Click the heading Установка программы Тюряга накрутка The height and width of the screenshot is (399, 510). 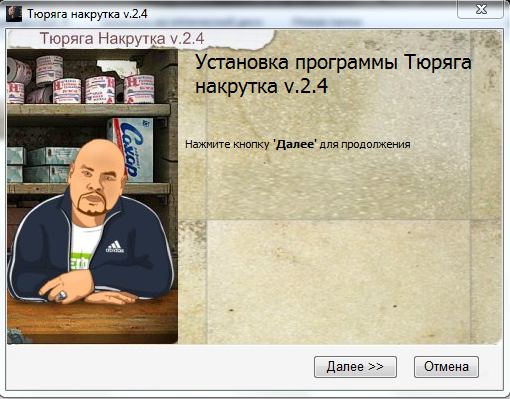(333, 74)
